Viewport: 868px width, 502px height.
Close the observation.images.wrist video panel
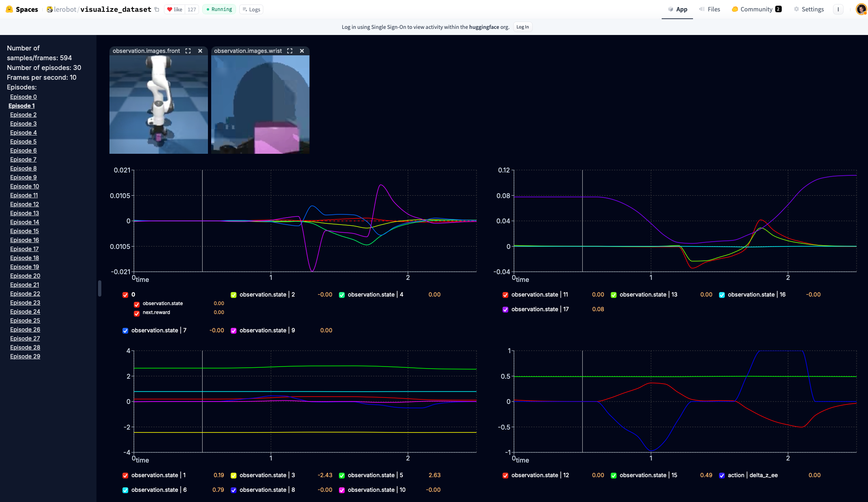point(302,51)
